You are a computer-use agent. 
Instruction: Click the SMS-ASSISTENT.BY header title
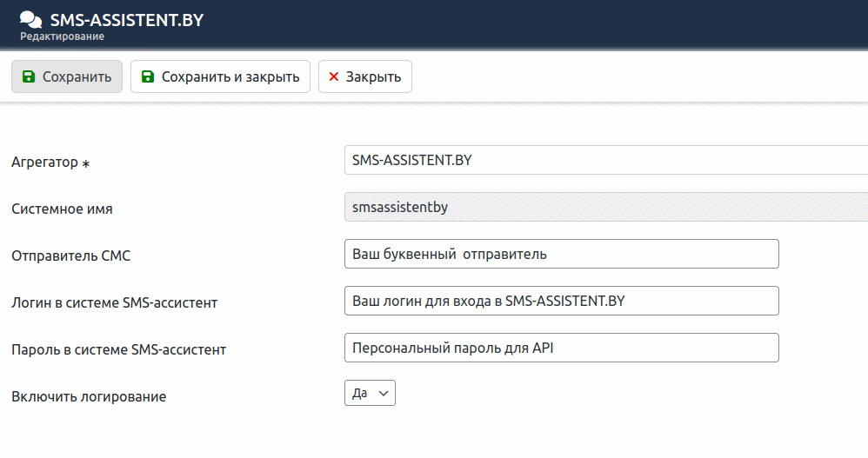tap(127, 20)
